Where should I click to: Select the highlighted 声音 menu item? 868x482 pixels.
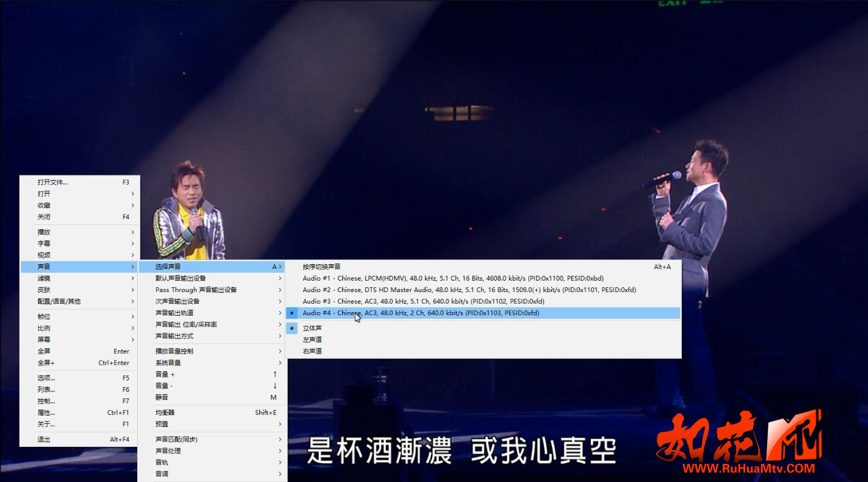[79, 267]
